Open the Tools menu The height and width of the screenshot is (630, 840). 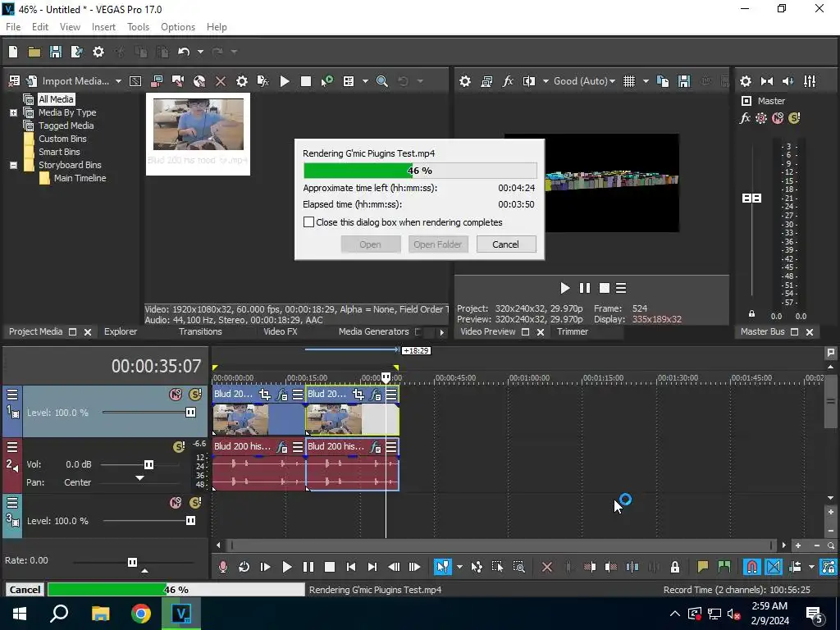(x=138, y=27)
